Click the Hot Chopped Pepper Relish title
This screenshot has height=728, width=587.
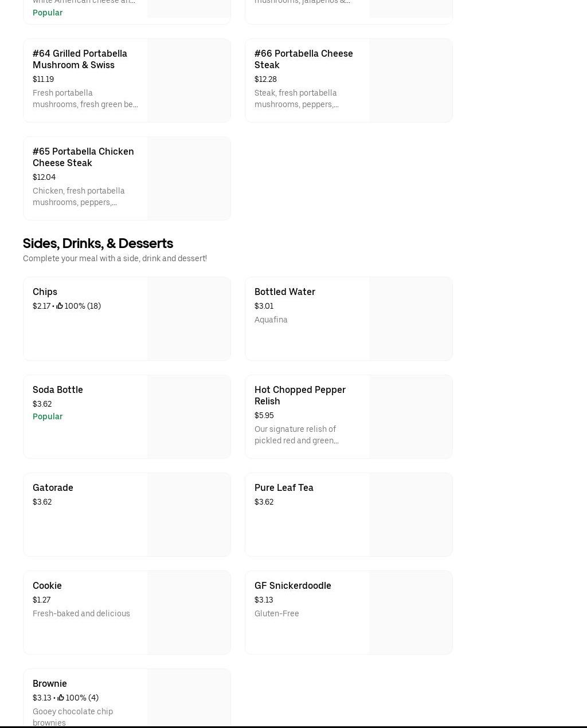[x=300, y=395]
